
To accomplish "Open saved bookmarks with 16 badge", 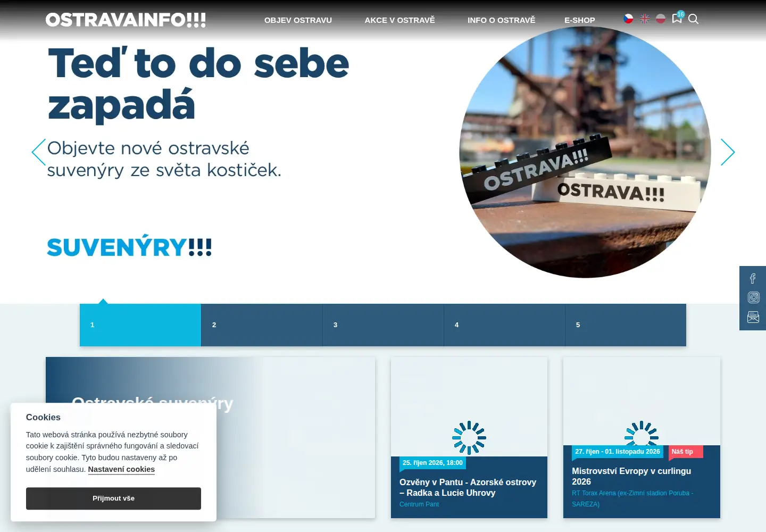I will [x=677, y=18].
